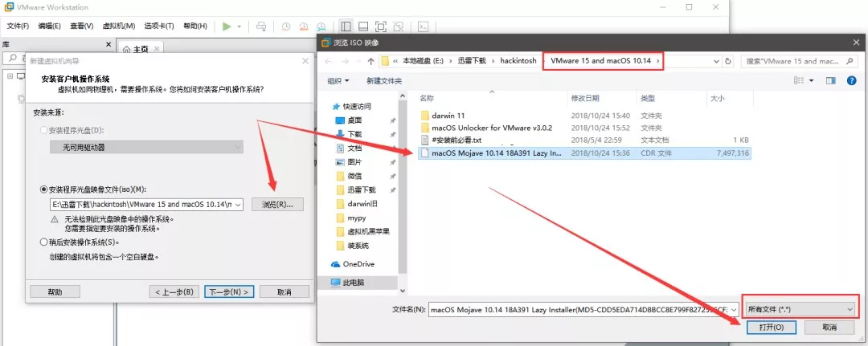Click the 帮助 button in the wizard
868x346 pixels.
(55, 292)
